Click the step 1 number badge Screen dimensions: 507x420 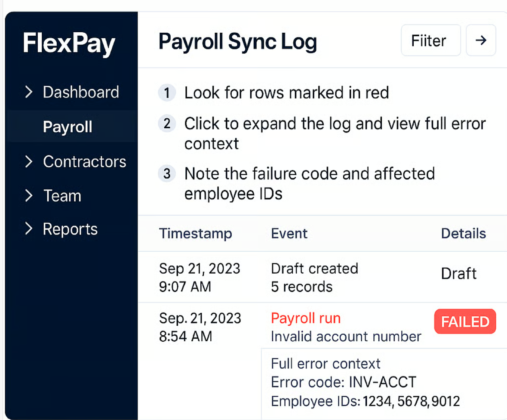(x=167, y=93)
